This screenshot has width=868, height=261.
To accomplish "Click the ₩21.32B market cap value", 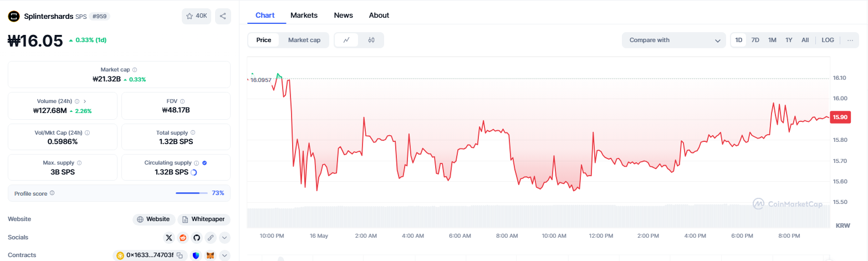I will pos(106,79).
